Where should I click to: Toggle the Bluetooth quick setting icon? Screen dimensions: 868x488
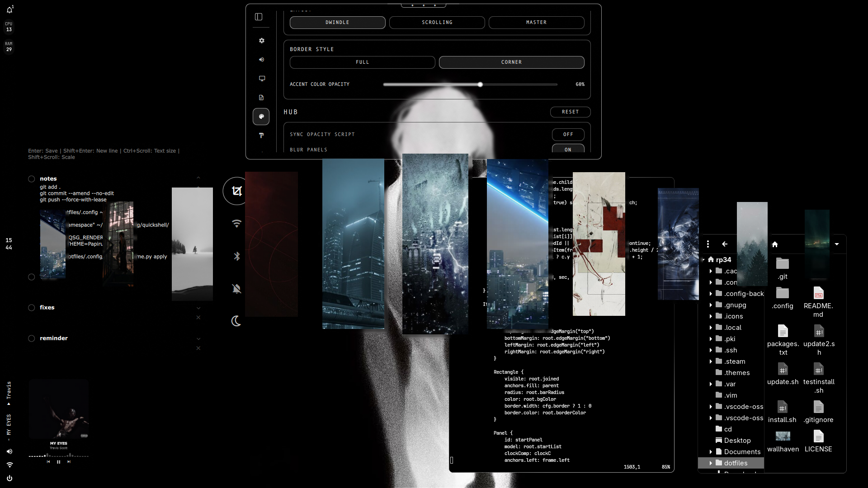click(236, 256)
